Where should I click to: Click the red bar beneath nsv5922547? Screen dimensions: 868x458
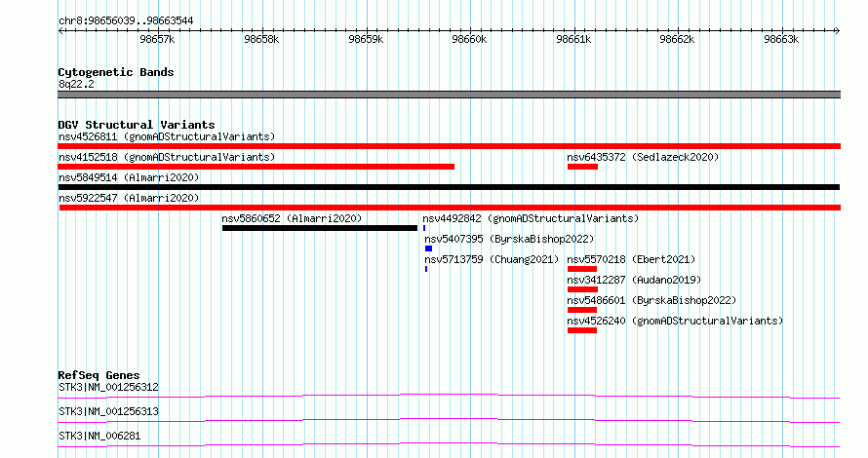[450, 208]
